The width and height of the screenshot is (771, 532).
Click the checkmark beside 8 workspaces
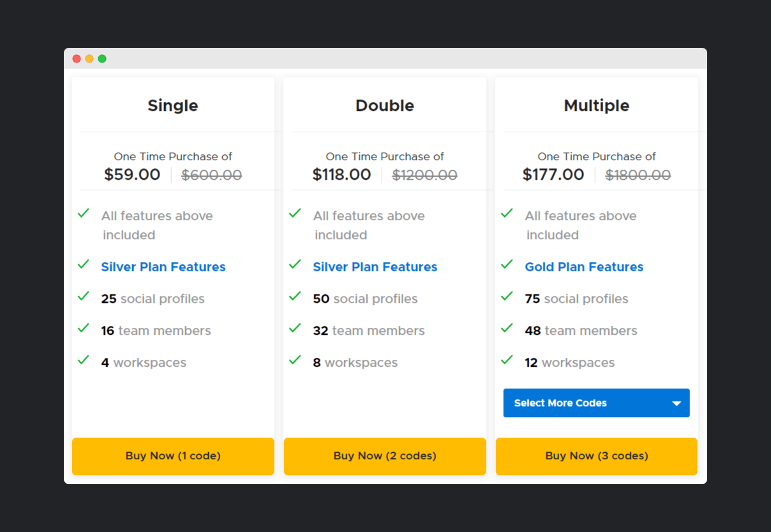point(295,360)
